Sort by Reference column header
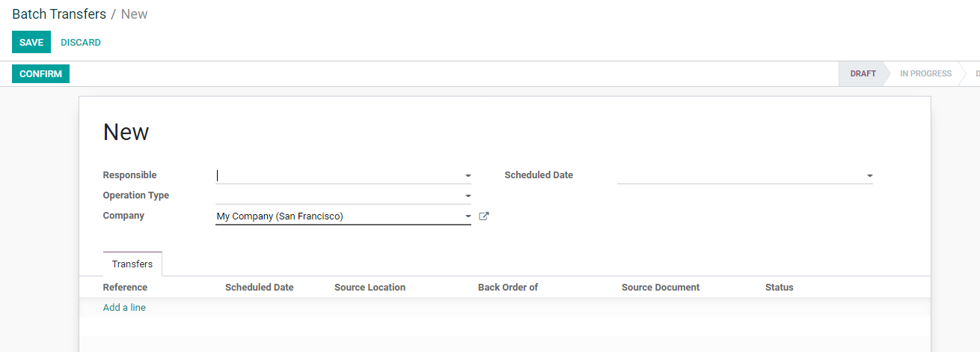This screenshot has width=980, height=352. (x=125, y=288)
